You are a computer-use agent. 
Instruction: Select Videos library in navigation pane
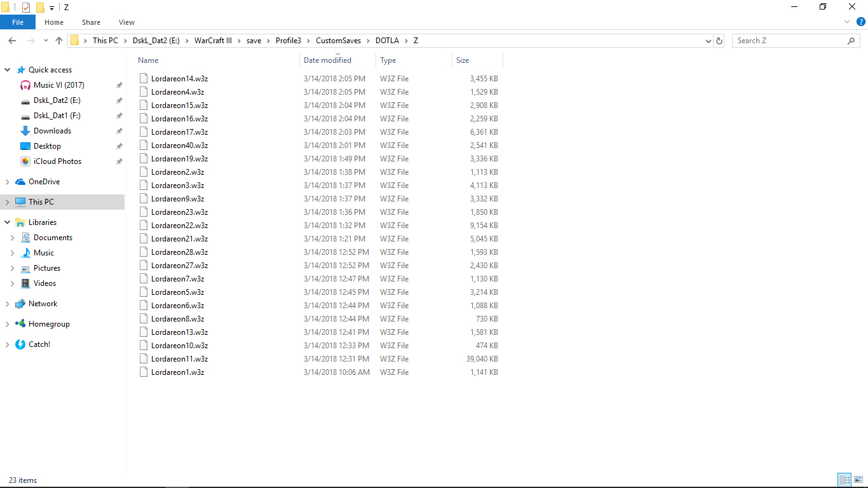[44, 283]
